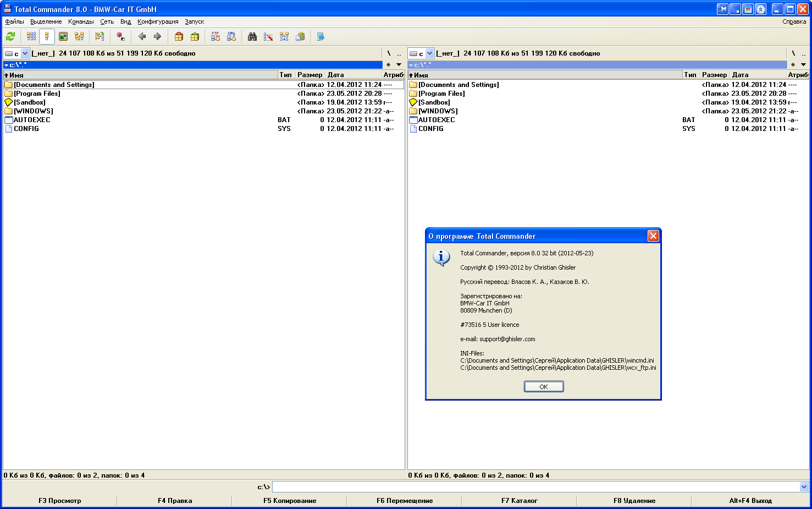Click the F8 Удаление button
This screenshot has width=812, height=509.
click(634, 501)
